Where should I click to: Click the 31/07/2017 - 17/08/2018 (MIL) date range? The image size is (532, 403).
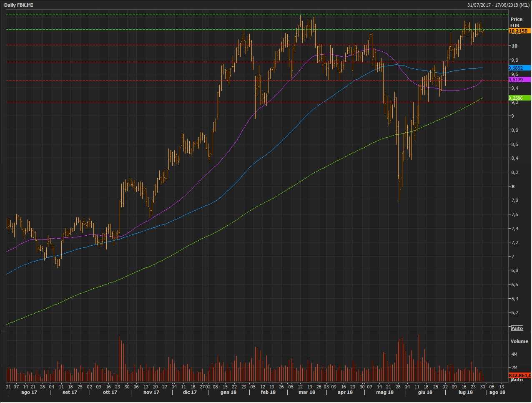click(x=498, y=5)
